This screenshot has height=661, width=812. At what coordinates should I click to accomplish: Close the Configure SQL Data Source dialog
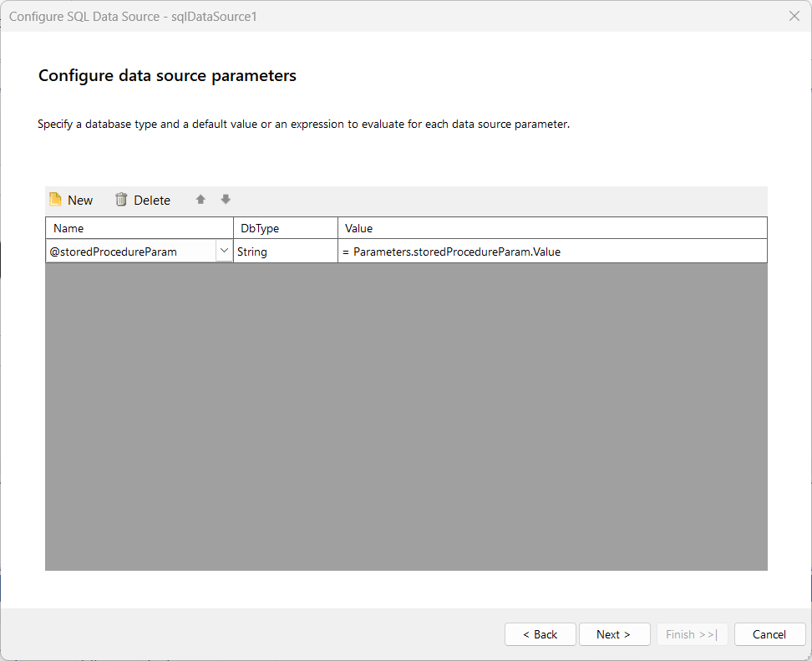tap(794, 16)
